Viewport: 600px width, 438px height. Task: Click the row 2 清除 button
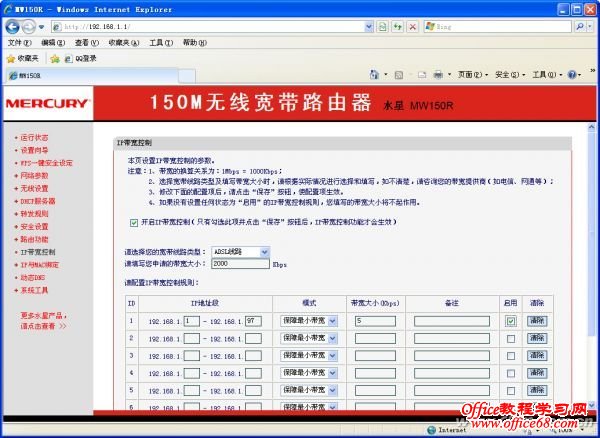point(537,338)
